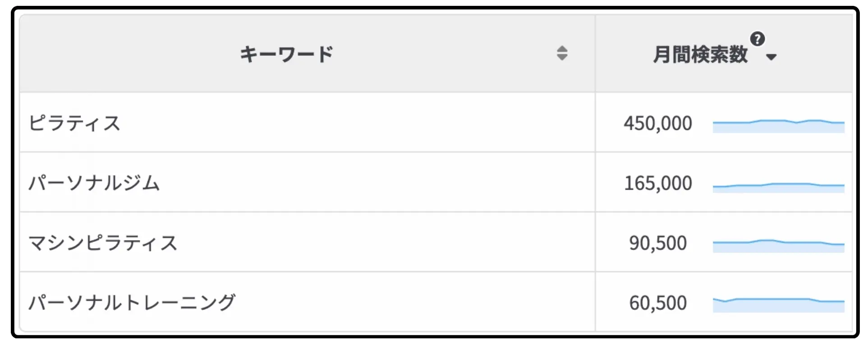The image size is (868, 346).
Task: Open trend sparkline for パーソナルトレーニング
Action: coord(778,305)
